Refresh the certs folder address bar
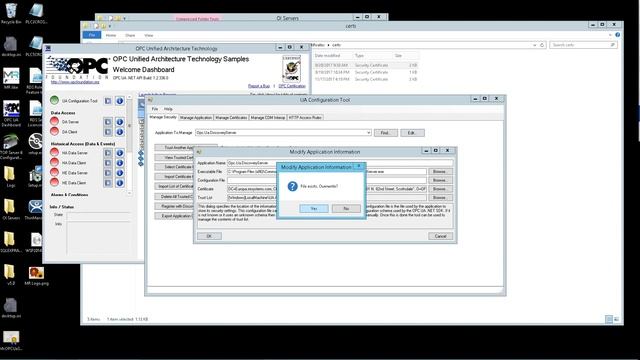 point(542,45)
